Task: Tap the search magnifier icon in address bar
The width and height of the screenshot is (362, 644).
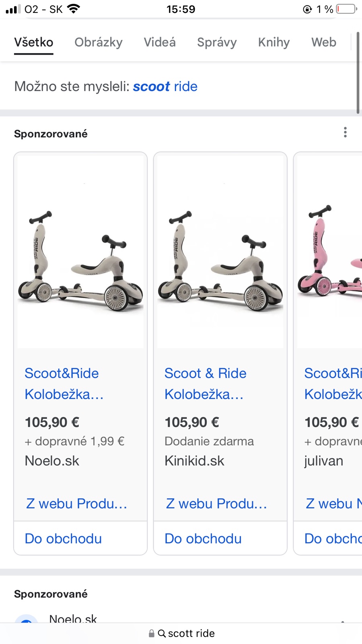Action: coord(162,634)
